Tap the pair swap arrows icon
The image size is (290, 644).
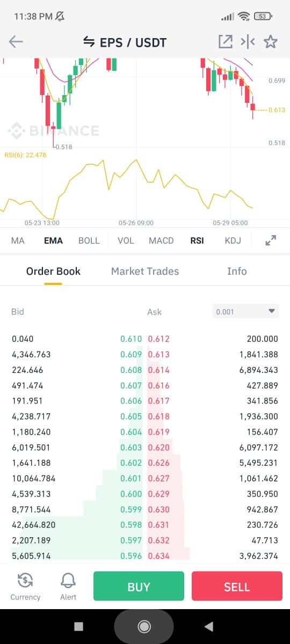tap(89, 42)
